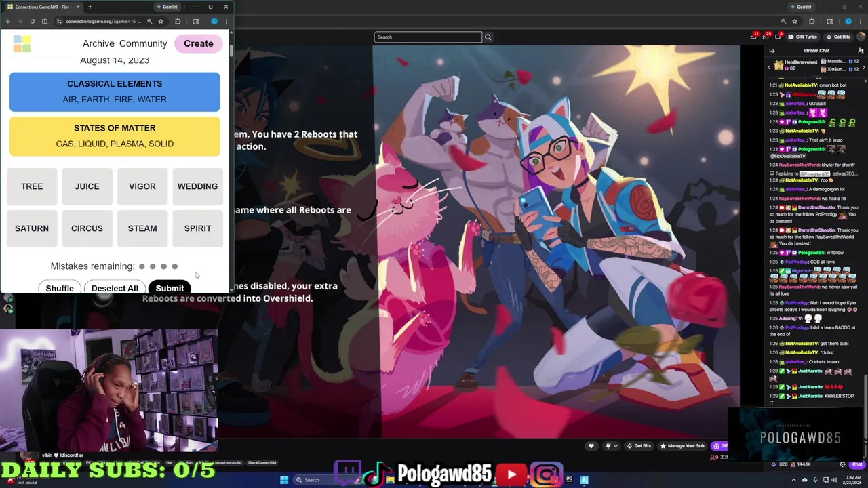868x488 pixels.
Task: Click the Deselect All button
Action: pos(115,287)
